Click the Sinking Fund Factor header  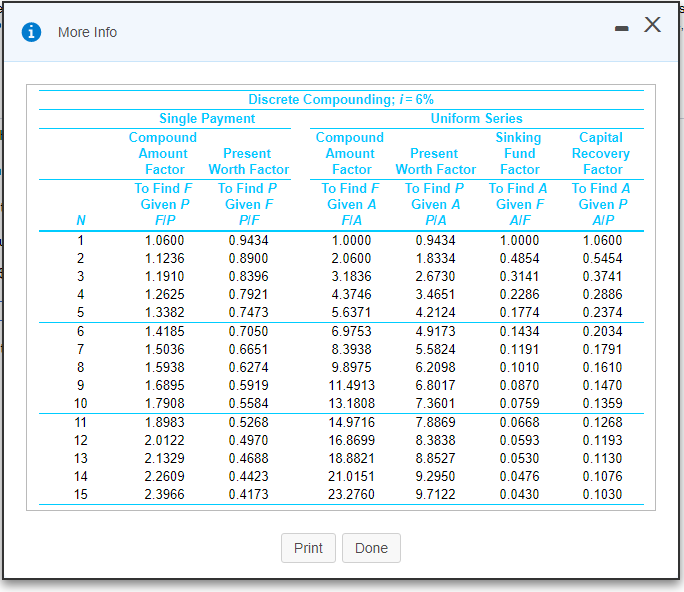coord(519,154)
